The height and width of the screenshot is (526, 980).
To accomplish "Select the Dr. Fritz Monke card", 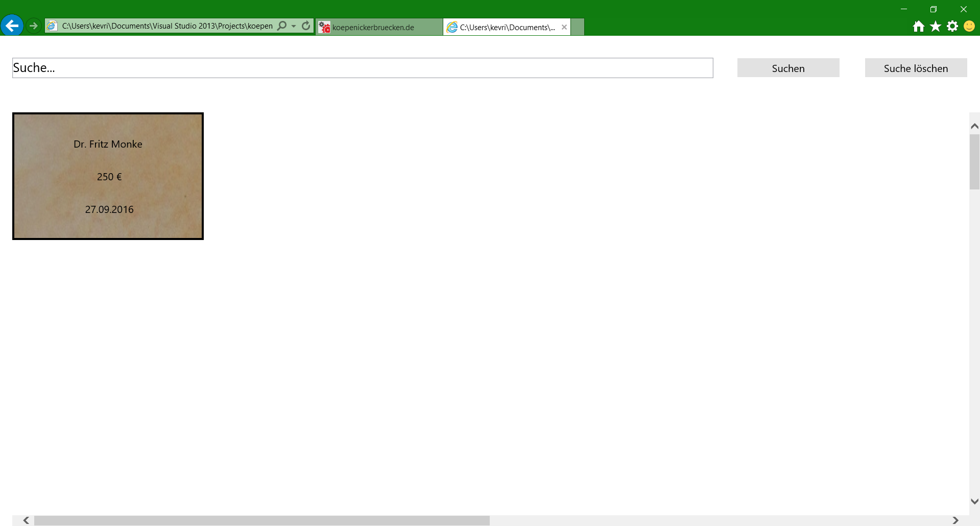I will click(x=108, y=176).
